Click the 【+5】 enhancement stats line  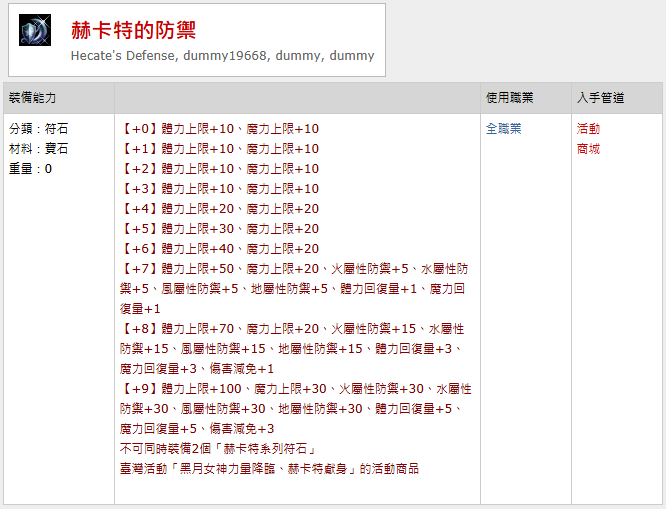[x=219, y=229]
